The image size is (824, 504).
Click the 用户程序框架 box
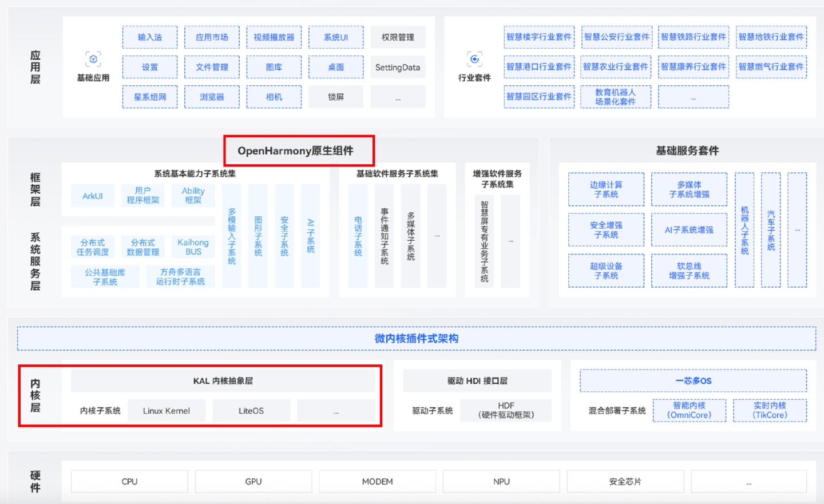click(x=143, y=196)
